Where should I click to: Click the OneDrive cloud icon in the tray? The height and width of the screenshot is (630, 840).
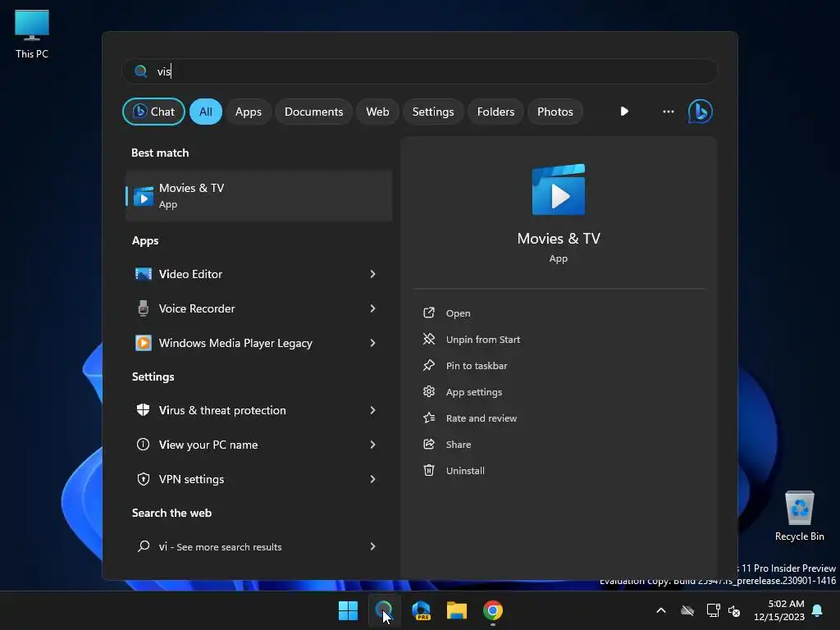click(x=687, y=610)
